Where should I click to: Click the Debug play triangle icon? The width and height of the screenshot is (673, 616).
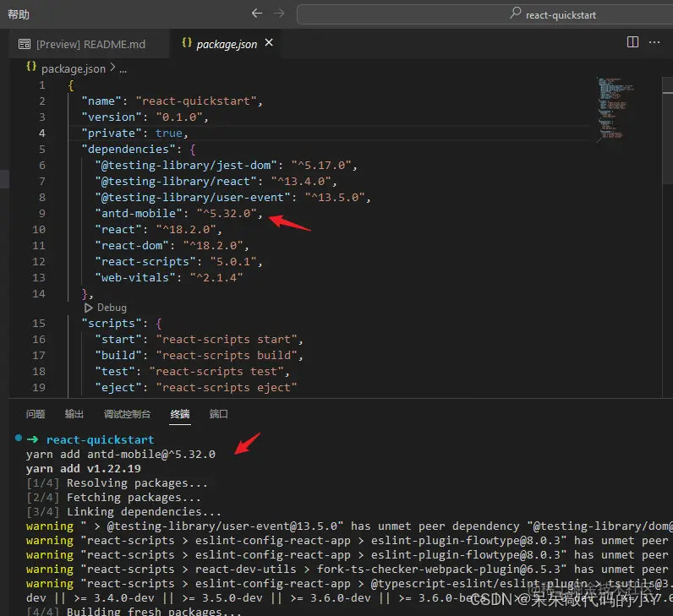(89, 308)
